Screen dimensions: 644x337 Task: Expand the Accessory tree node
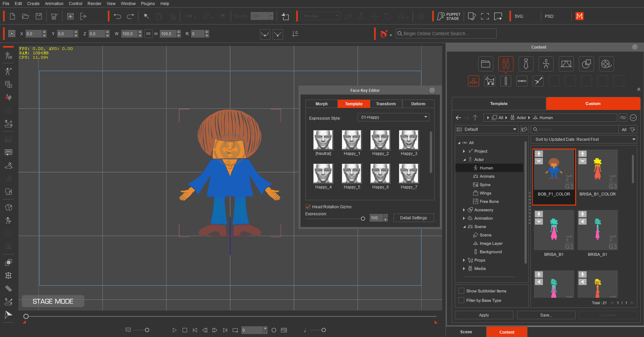click(x=464, y=210)
